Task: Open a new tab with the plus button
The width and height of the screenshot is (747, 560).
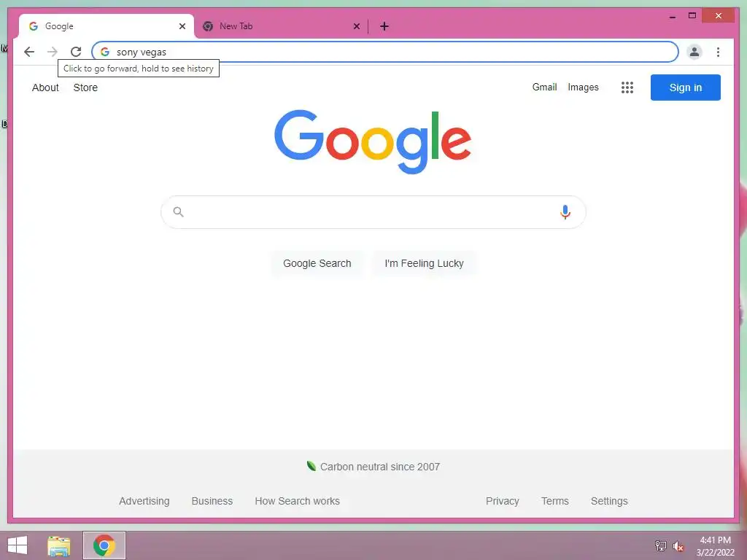Action: pyautogui.click(x=384, y=26)
